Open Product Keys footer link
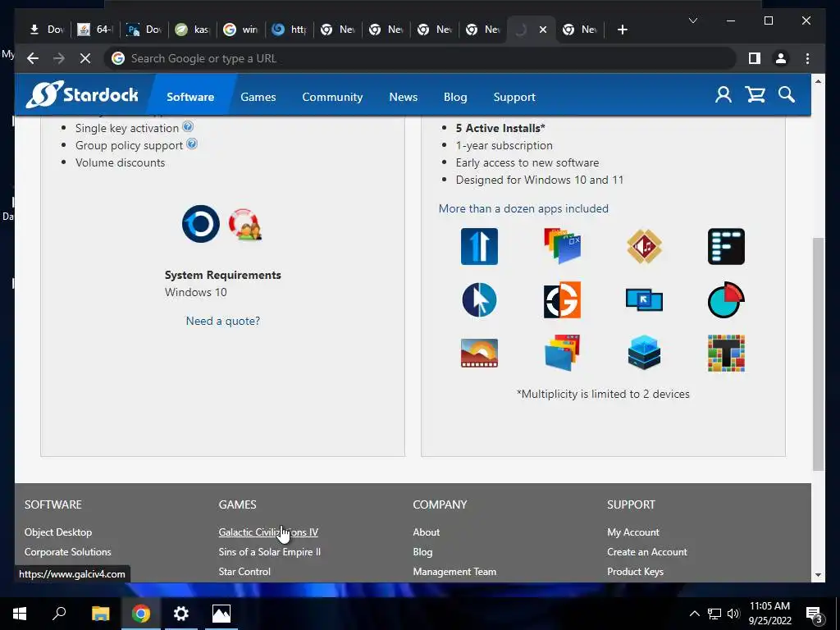The width and height of the screenshot is (840, 630). 636,572
